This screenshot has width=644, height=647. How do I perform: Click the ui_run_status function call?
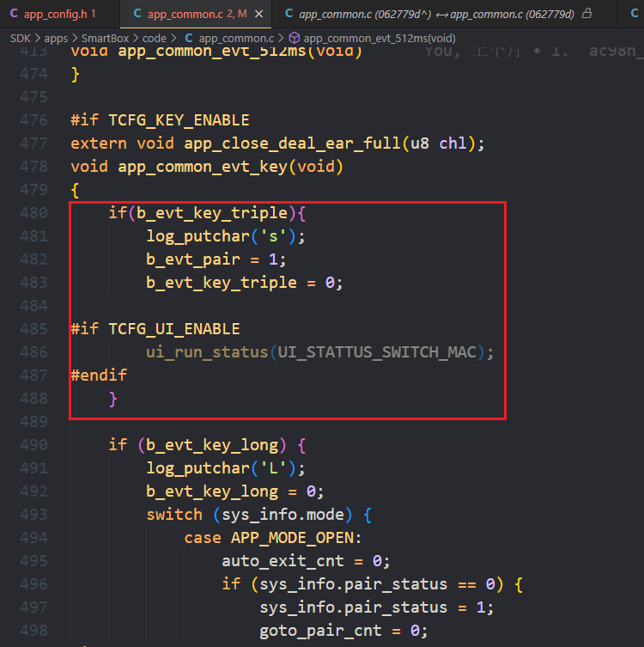pos(207,352)
